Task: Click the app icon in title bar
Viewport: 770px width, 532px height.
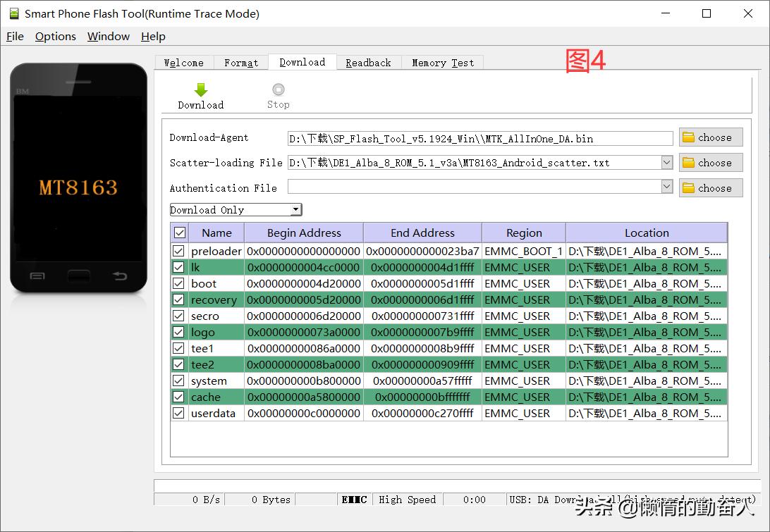Action: [13, 13]
